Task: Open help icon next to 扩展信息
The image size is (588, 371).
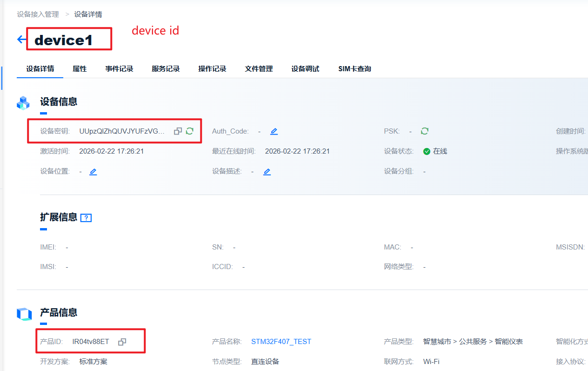Action: [86, 218]
